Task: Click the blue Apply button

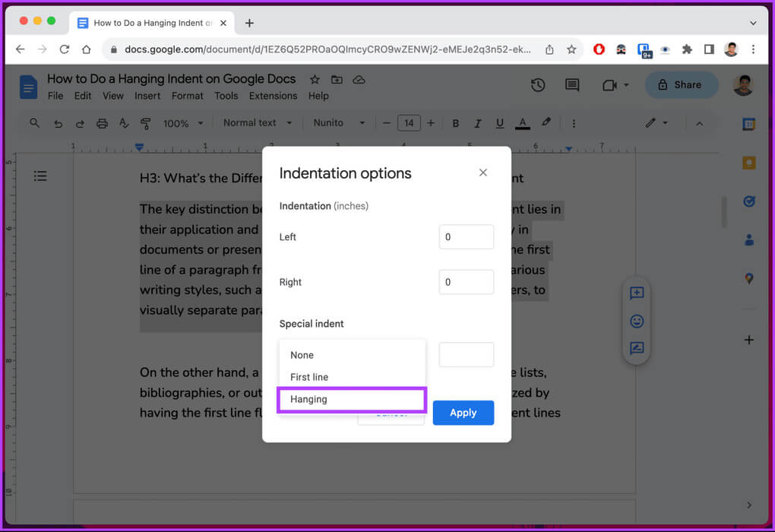Action: tap(463, 413)
